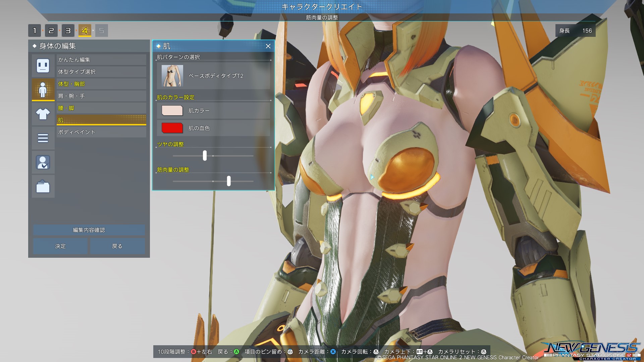Click the character portrait checkmark icon
This screenshot has height=362, width=644.
[x=43, y=162]
